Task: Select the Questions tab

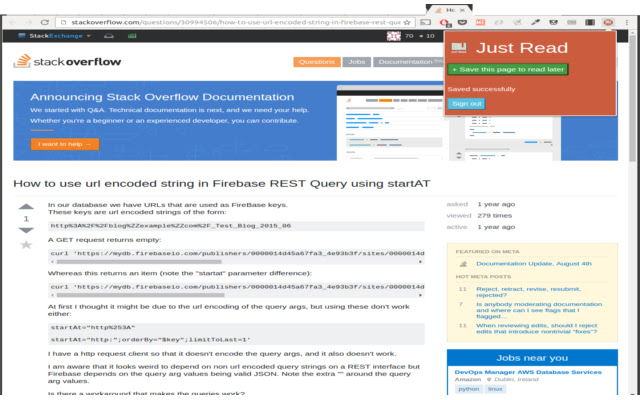Action: [x=317, y=62]
